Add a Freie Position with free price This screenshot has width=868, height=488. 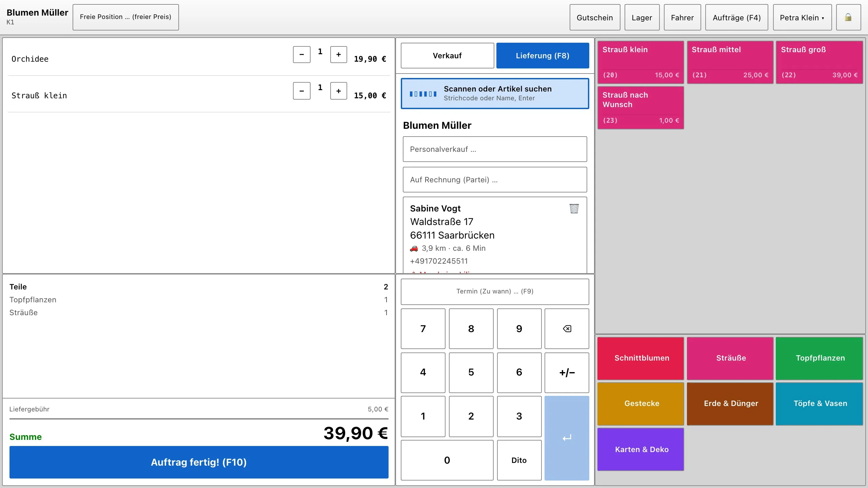click(125, 17)
